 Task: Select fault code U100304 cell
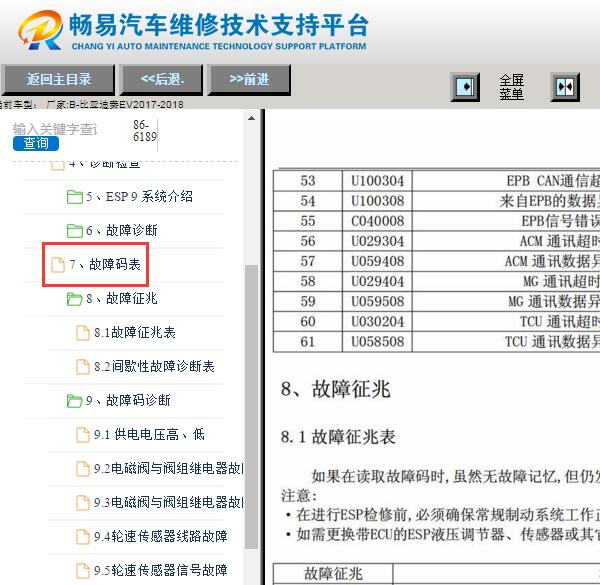pos(377,181)
